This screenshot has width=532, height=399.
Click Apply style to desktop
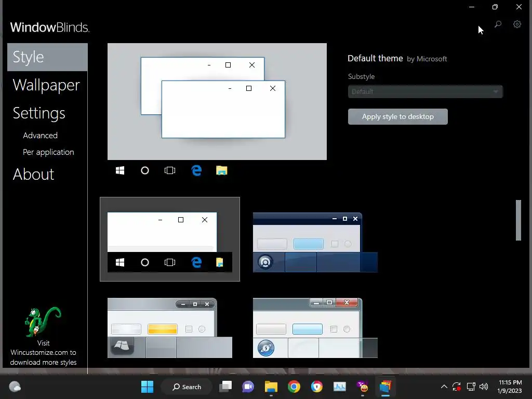click(397, 117)
